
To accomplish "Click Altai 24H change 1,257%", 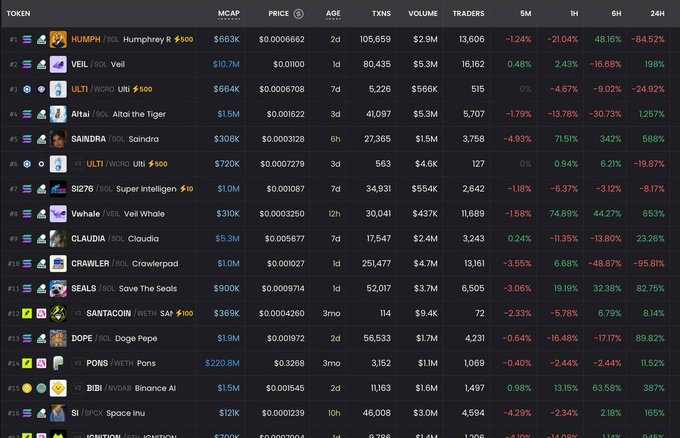I will [x=651, y=114].
